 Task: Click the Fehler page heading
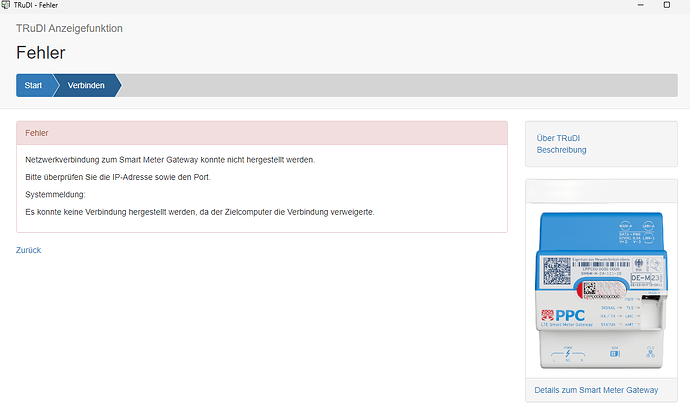41,53
